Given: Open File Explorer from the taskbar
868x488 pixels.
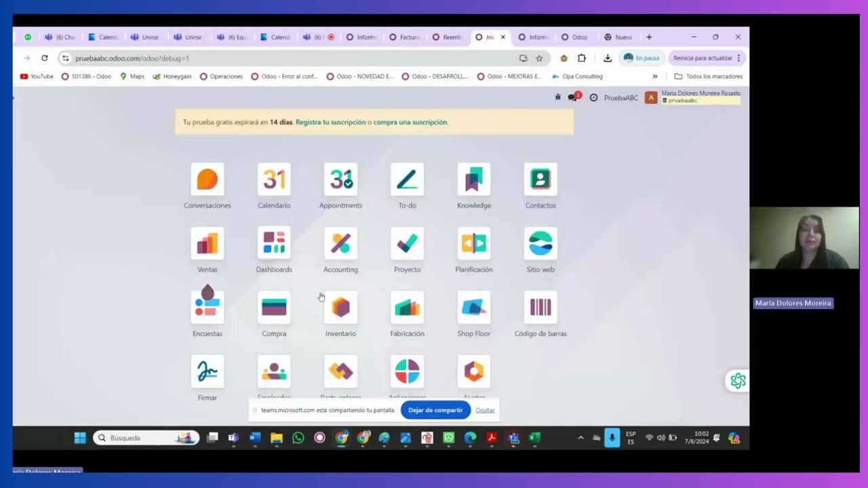Looking at the screenshot, I should point(276,438).
